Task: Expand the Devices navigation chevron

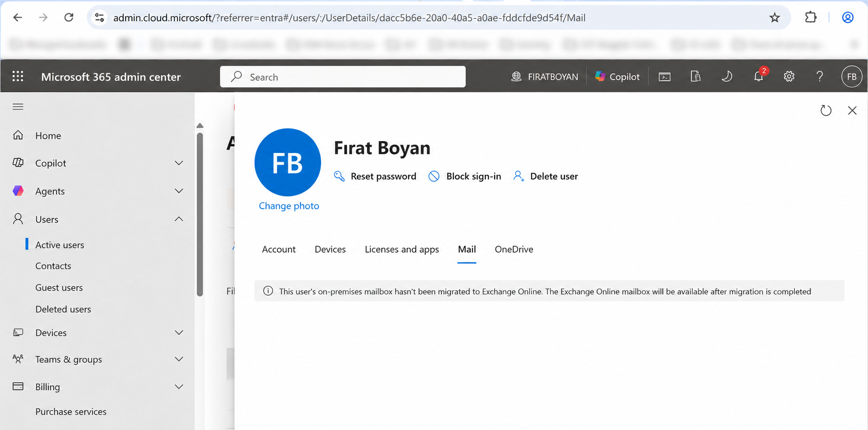Action: click(x=179, y=333)
